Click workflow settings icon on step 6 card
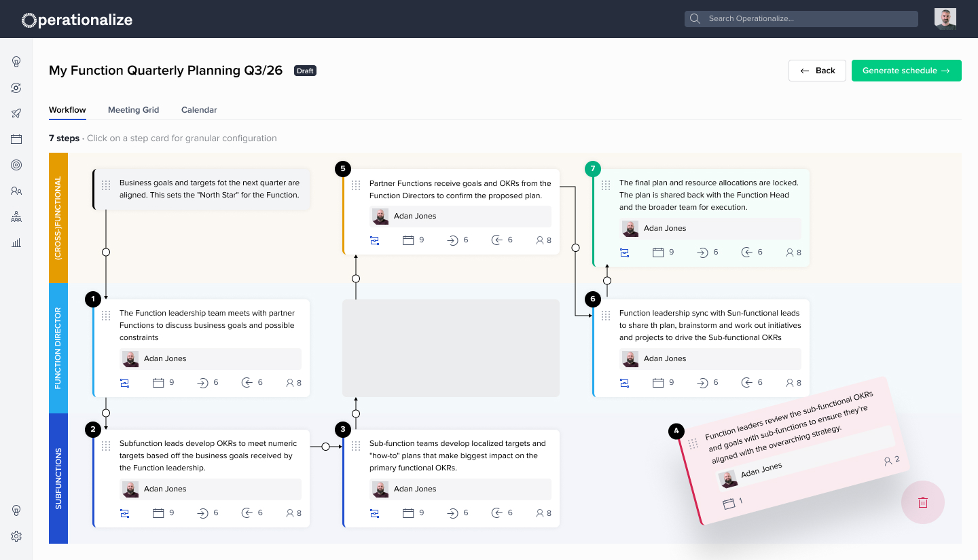This screenshot has width=978, height=560. point(624,383)
